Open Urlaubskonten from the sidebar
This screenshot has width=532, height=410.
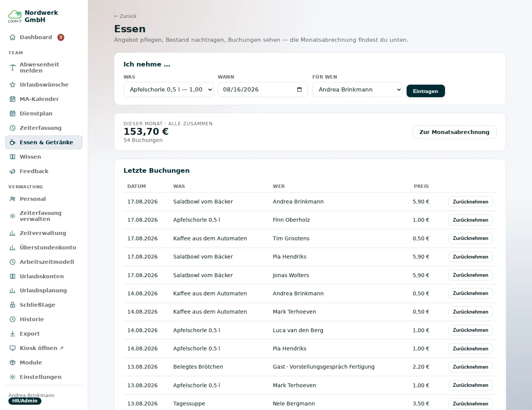tap(44, 276)
